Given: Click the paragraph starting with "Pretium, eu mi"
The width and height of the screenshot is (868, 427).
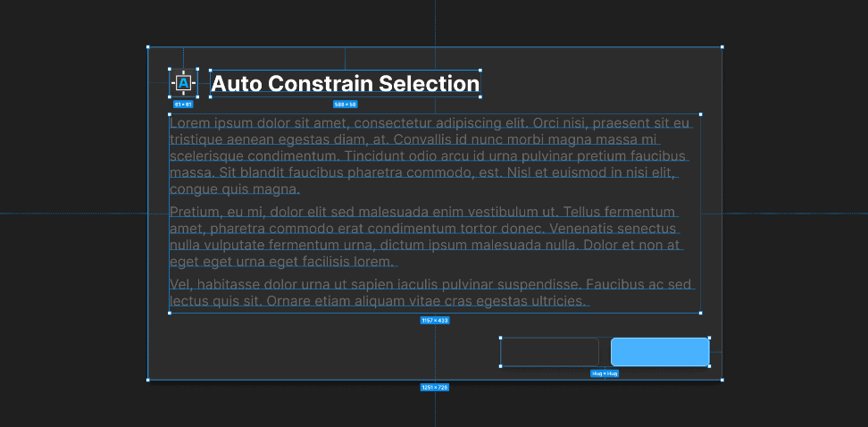Looking at the screenshot, I should (x=425, y=237).
